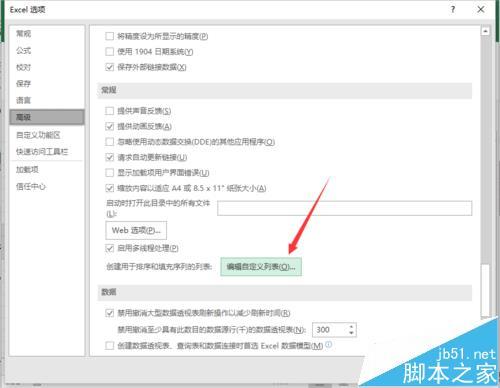Select the 保存 category
Image resolution: width=500 pixels, height=388 pixels.
[x=23, y=83]
